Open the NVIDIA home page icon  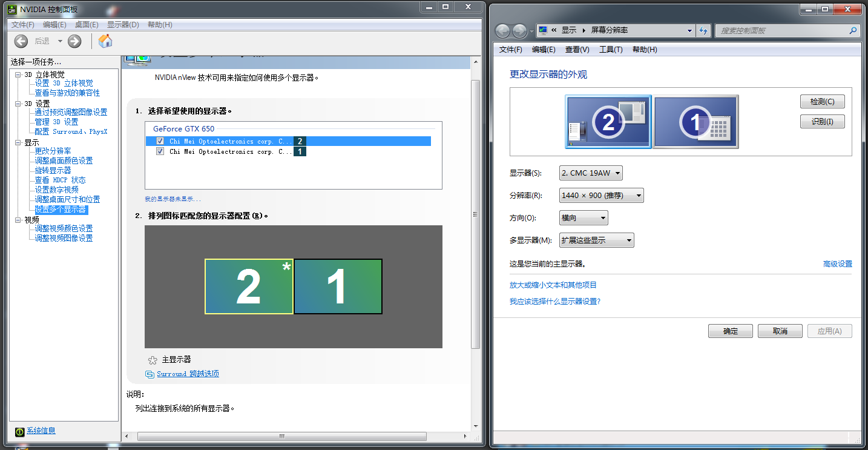(x=105, y=41)
